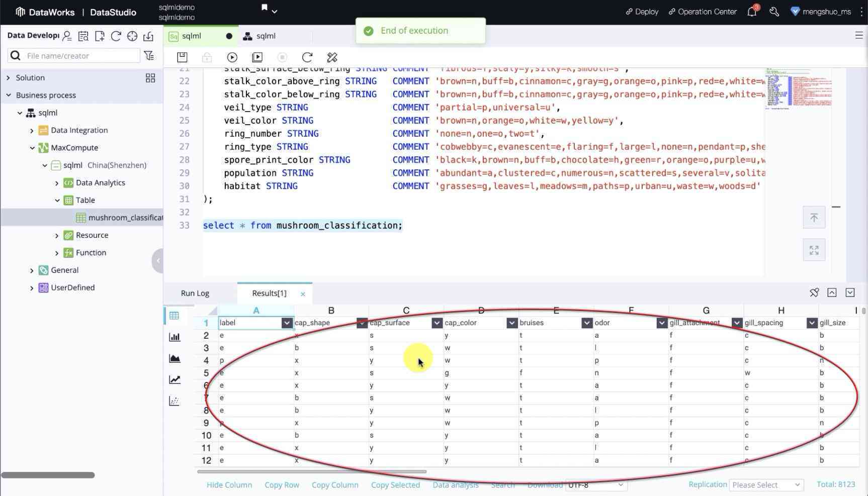Screen dimensions: 868x496
Task: Expand the Resource node
Action: click(57, 235)
